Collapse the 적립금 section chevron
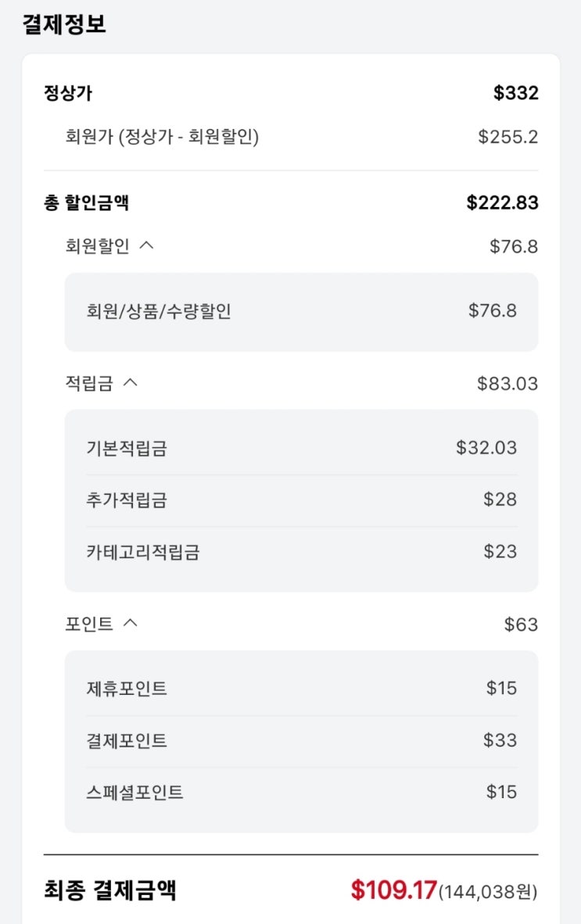 [130, 383]
